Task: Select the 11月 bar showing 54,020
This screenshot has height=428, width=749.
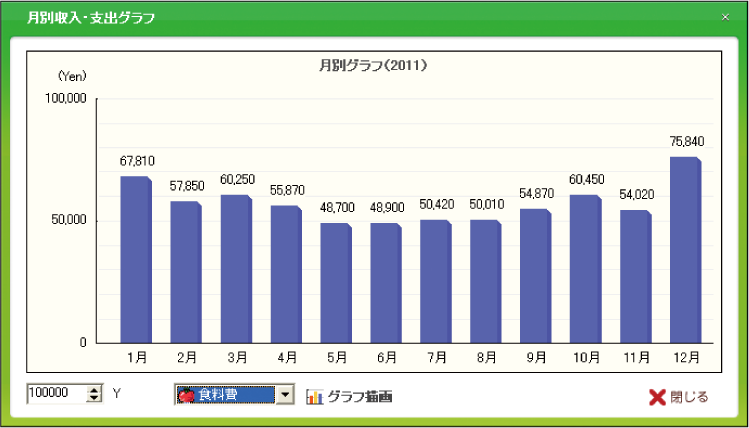Action: 635,277
